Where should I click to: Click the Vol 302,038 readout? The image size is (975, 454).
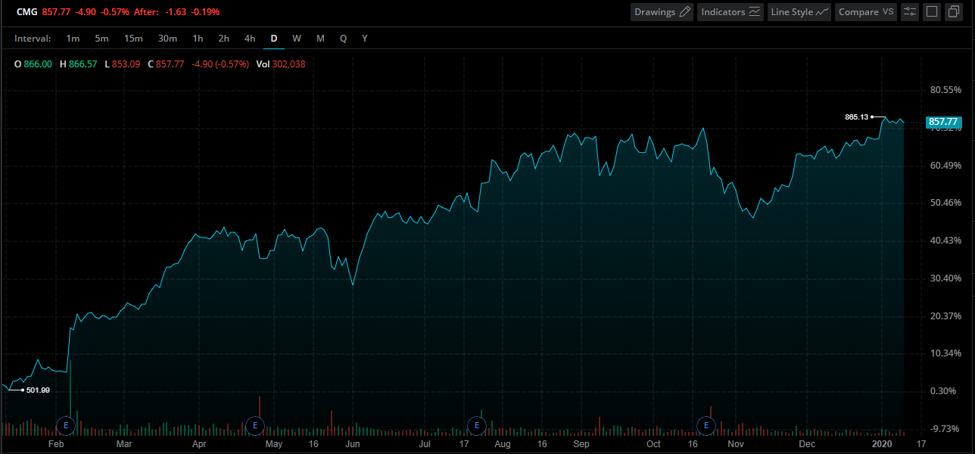281,64
